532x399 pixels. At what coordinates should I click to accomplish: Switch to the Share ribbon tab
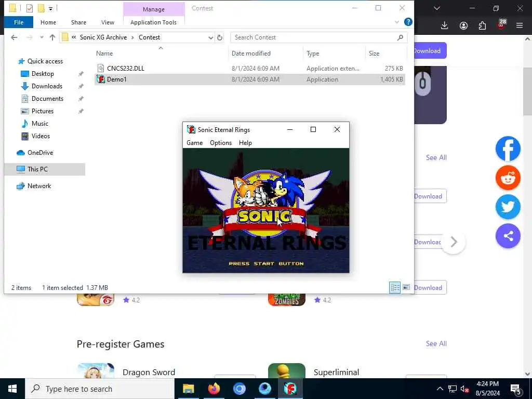(x=78, y=22)
